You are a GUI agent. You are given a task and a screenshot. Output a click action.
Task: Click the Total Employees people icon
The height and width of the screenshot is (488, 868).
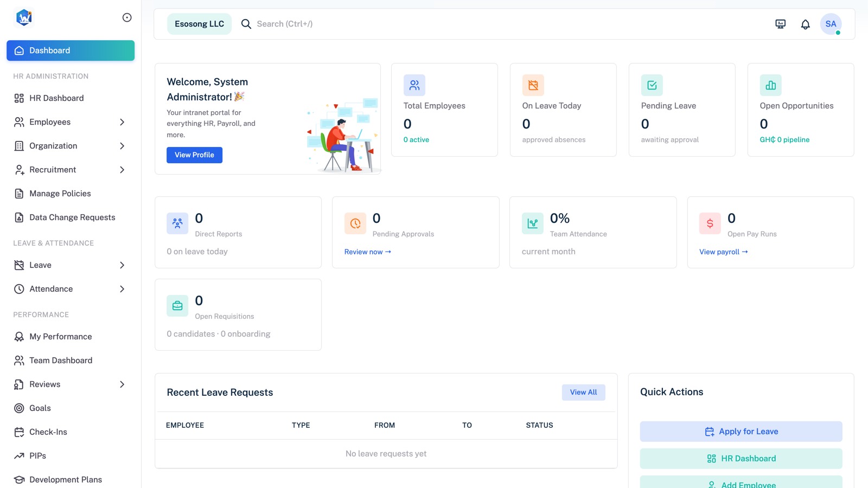[414, 85]
